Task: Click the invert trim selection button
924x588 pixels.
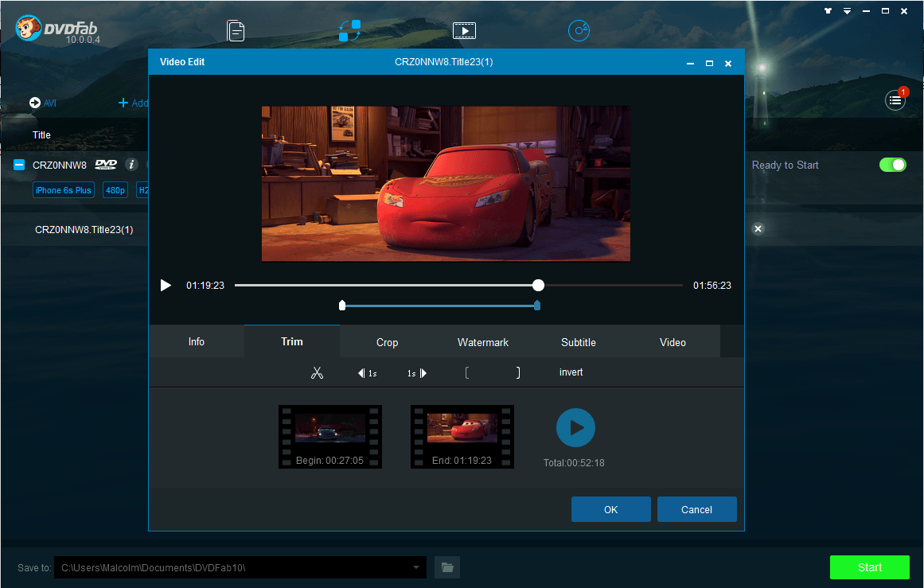Action: pyautogui.click(x=571, y=372)
